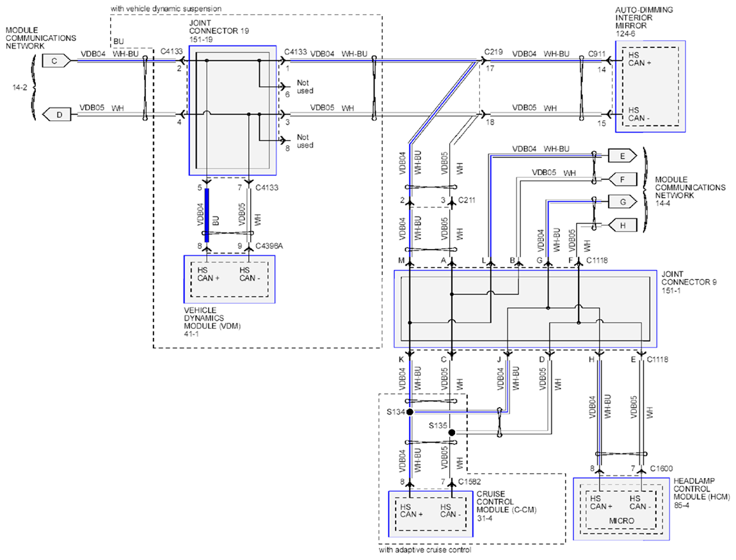This screenshot has width=736, height=560.
Task: Click the '151-19' page reference
Action: pos(201,40)
